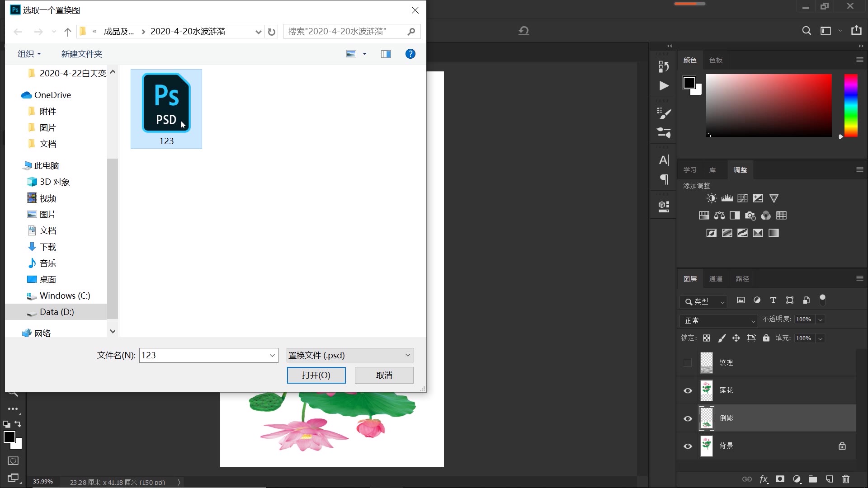Image resolution: width=868 pixels, height=488 pixels.
Task: Open the Character panel icon
Action: [664, 160]
